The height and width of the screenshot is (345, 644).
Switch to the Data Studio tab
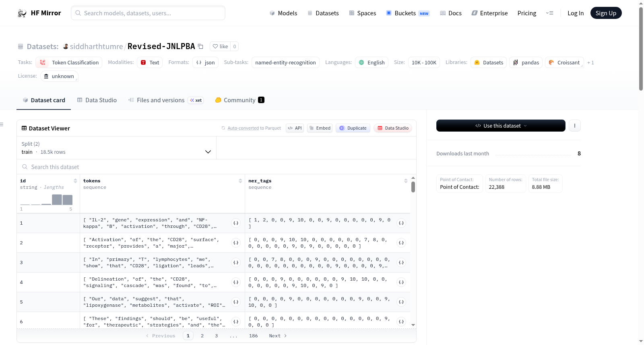(x=97, y=100)
